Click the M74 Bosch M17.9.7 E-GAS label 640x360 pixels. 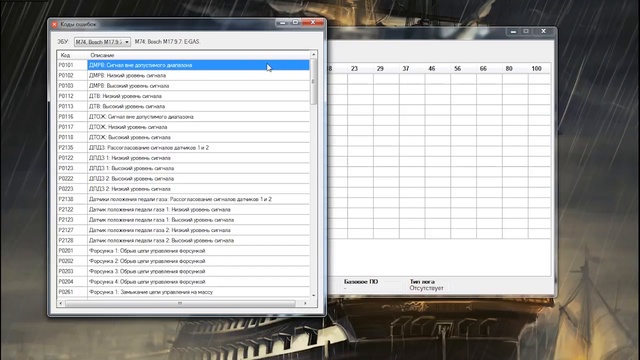(x=167, y=42)
